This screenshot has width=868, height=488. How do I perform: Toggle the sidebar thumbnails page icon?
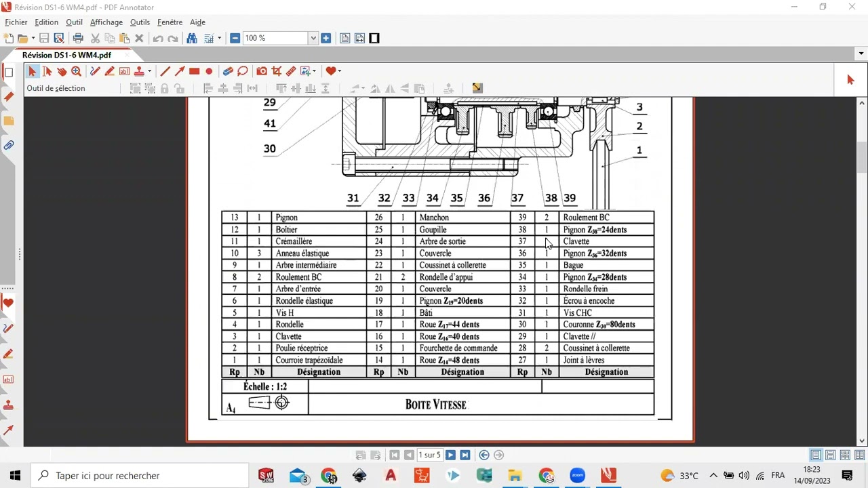[x=9, y=73]
